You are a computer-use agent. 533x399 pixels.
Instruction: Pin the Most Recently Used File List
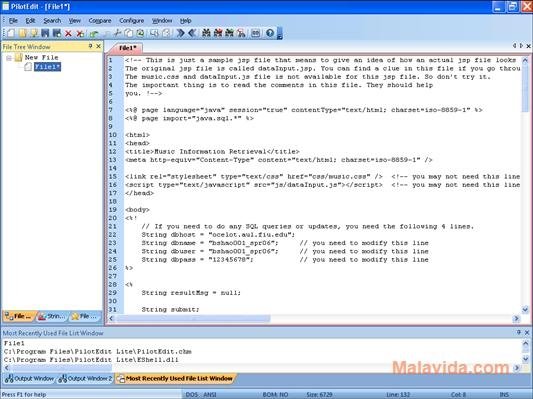pyautogui.click(x=519, y=332)
